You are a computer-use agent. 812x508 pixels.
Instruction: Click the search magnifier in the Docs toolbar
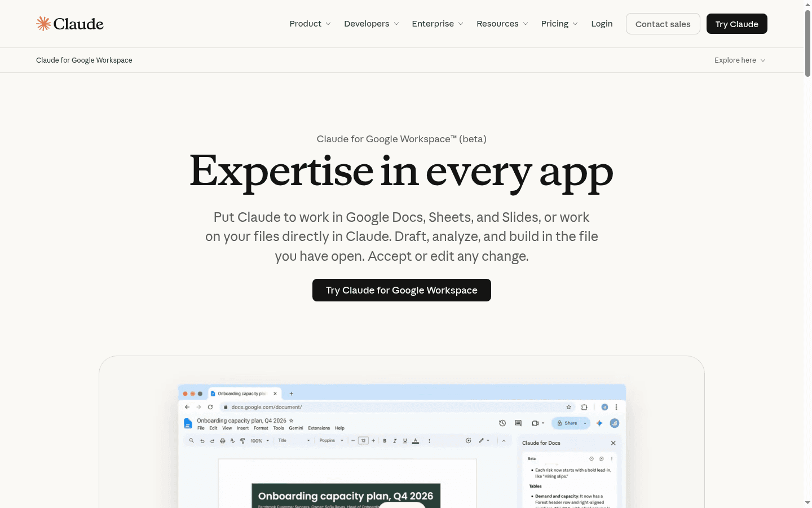(x=191, y=440)
